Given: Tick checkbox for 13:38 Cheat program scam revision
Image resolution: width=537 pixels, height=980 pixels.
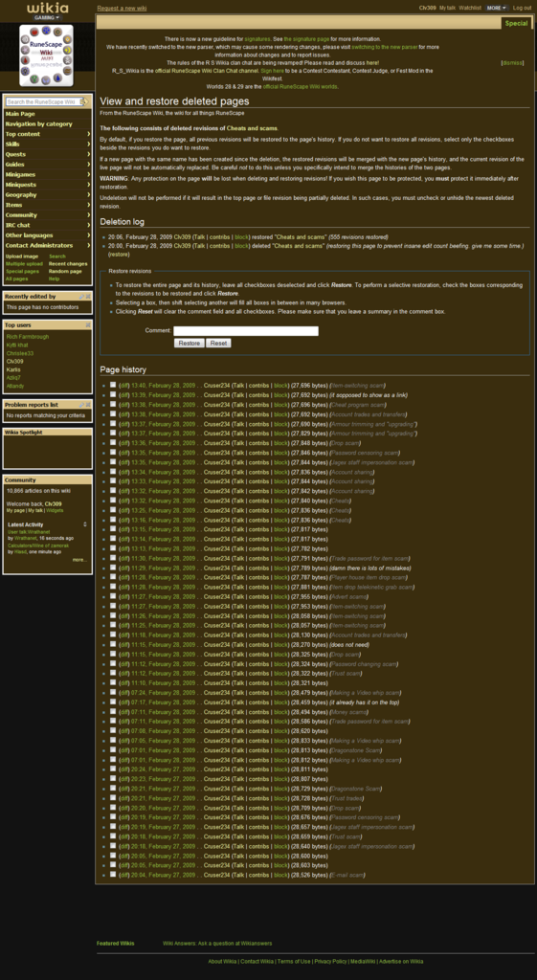Looking at the screenshot, I should [x=113, y=405].
